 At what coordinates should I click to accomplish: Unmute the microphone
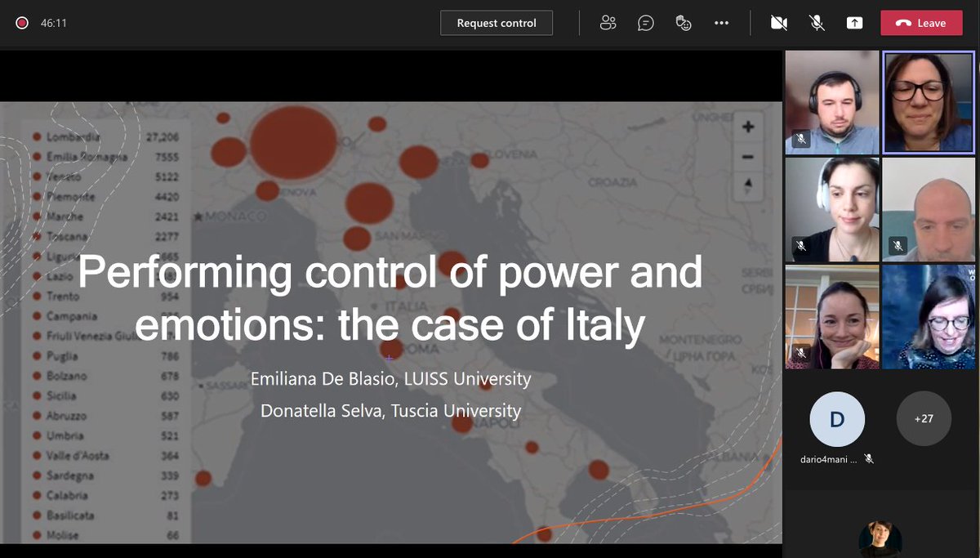click(x=817, y=23)
